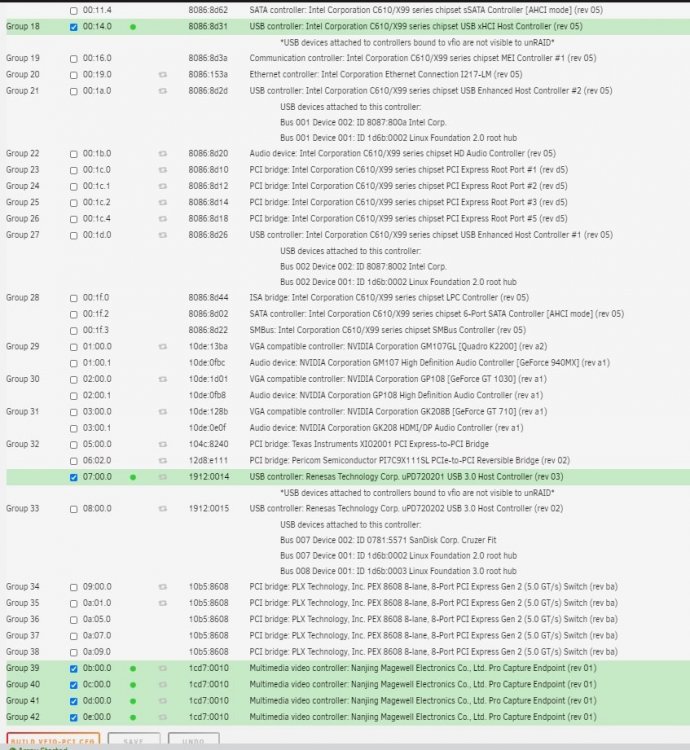This screenshot has width=690, height=750.
Task: Uncheck the 00:14.0 USB xHCI controller checkbox
Action: pyautogui.click(x=74, y=27)
